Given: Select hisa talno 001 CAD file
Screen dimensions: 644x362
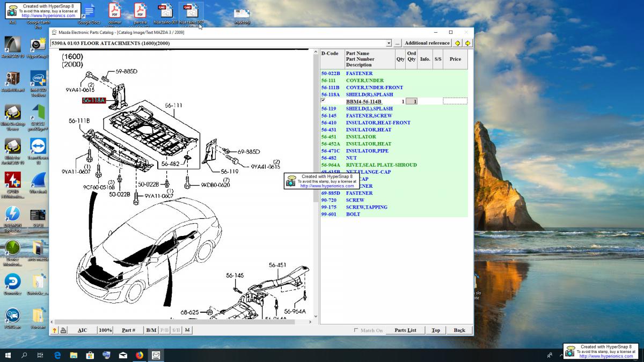Looking at the screenshot, I should [x=165, y=14].
